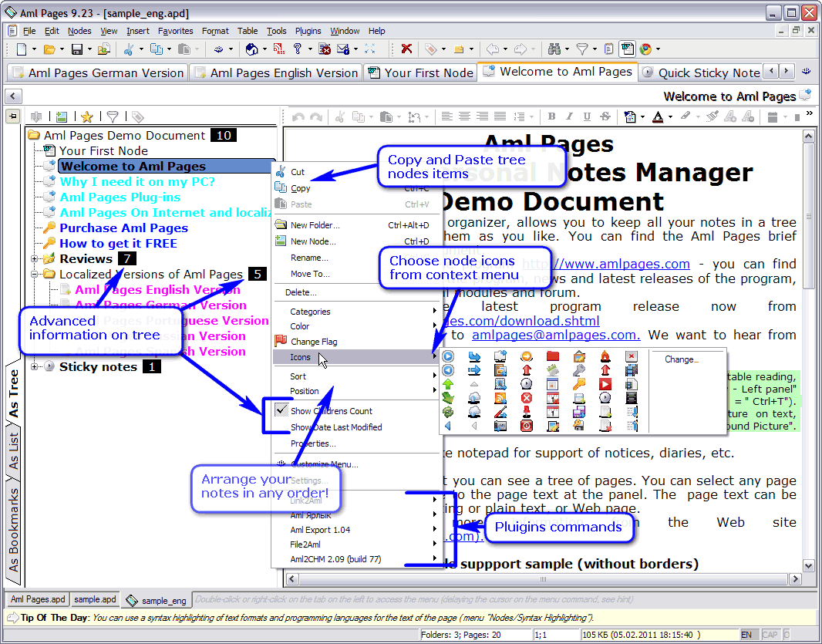822x644 pixels.
Task: Click the red X delete toolbar icon
Action: [406, 49]
